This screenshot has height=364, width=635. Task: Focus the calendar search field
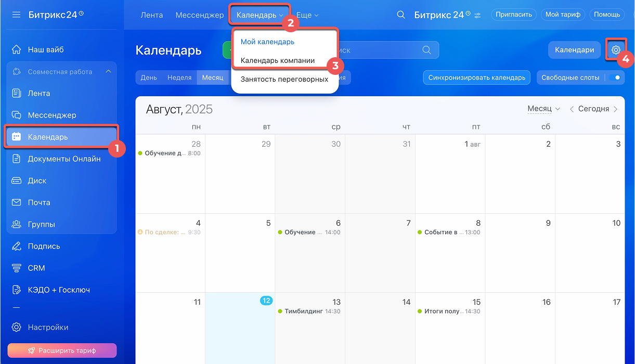pos(386,50)
